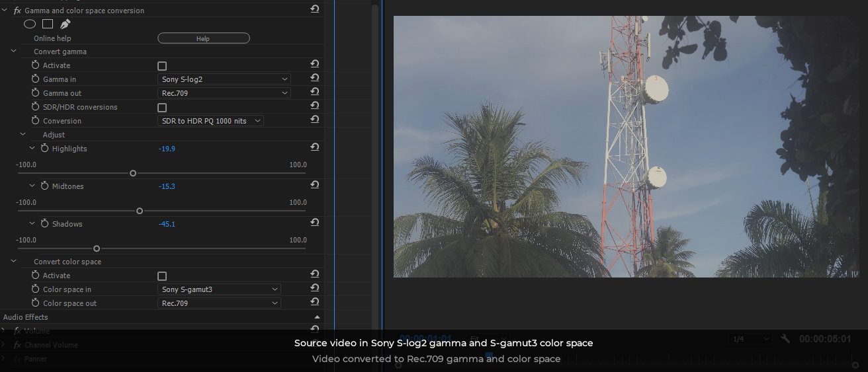Enable the SDR/HDR conversions checkbox
The width and height of the screenshot is (868, 372).
[162, 108]
